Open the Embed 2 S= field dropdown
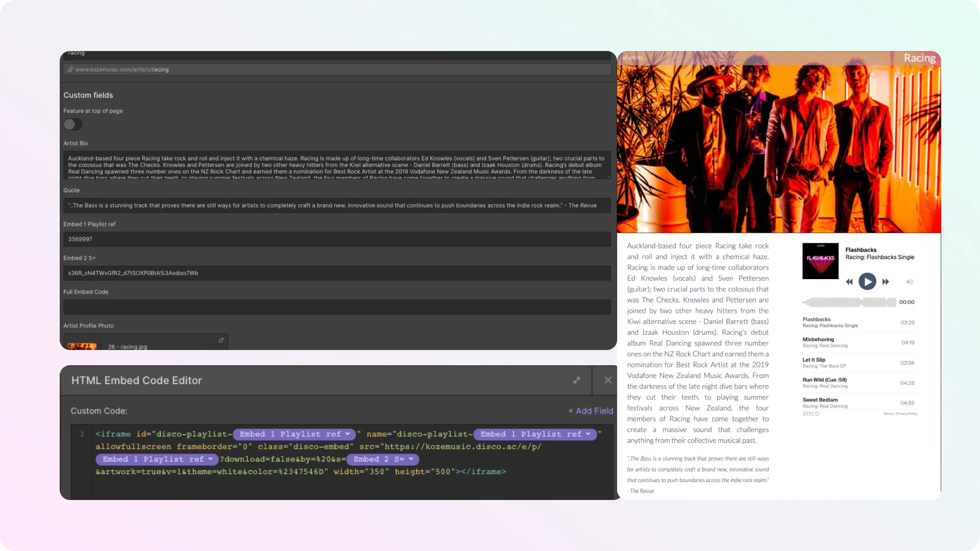This screenshot has height=551, width=980. 411,459
